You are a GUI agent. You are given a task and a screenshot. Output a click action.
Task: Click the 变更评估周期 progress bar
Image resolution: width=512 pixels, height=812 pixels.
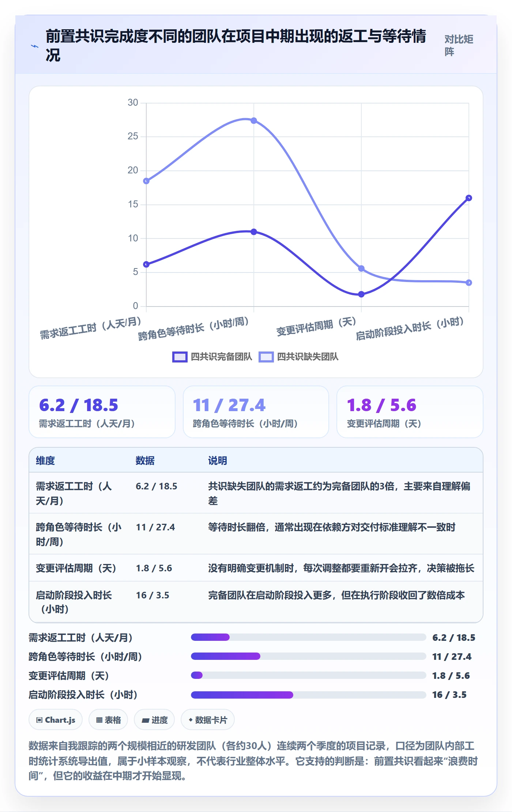point(309,675)
